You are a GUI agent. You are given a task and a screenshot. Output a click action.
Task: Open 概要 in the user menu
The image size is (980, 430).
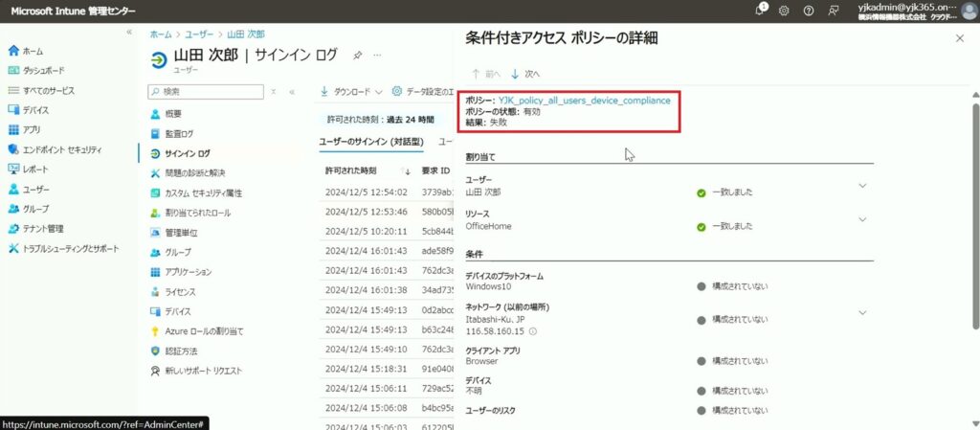pyautogui.click(x=167, y=114)
